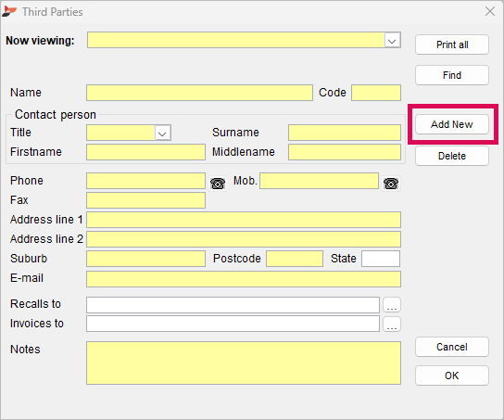Select the white State field

tap(381, 259)
